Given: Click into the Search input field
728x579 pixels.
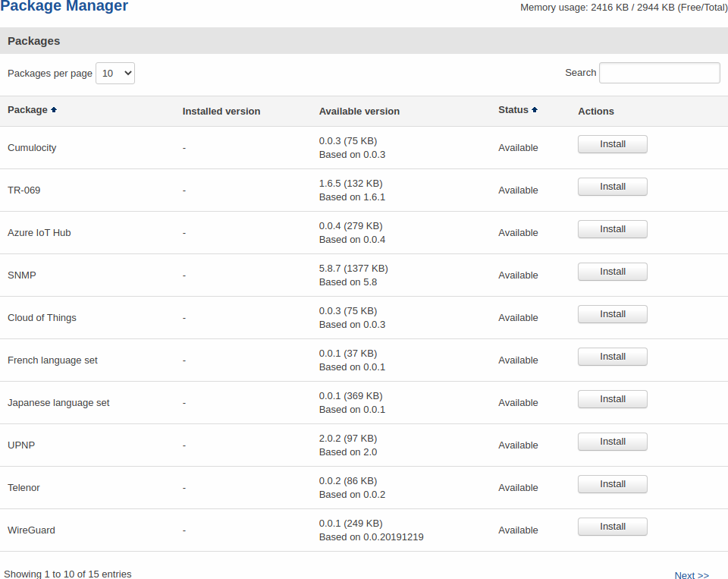Looking at the screenshot, I should click(x=659, y=73).
